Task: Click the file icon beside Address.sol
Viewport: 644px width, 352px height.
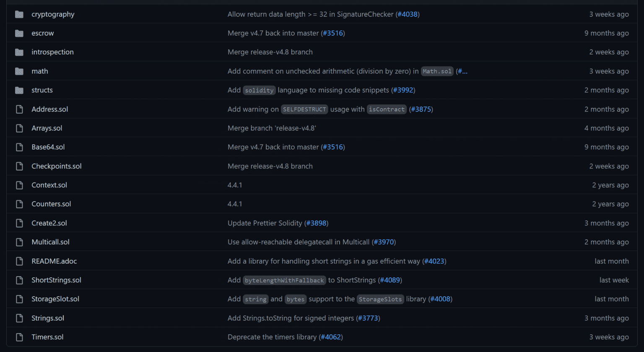Action: click(19, 109)
